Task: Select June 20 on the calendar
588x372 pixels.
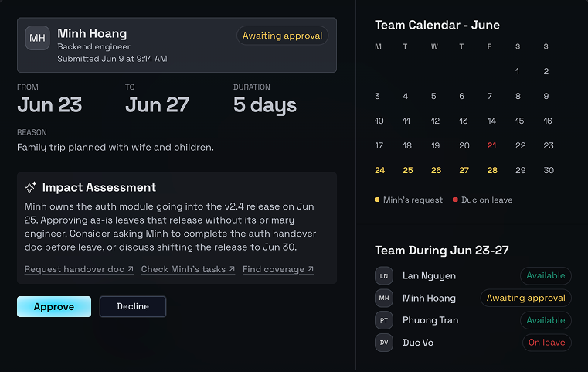Action: tap(464, 145)
